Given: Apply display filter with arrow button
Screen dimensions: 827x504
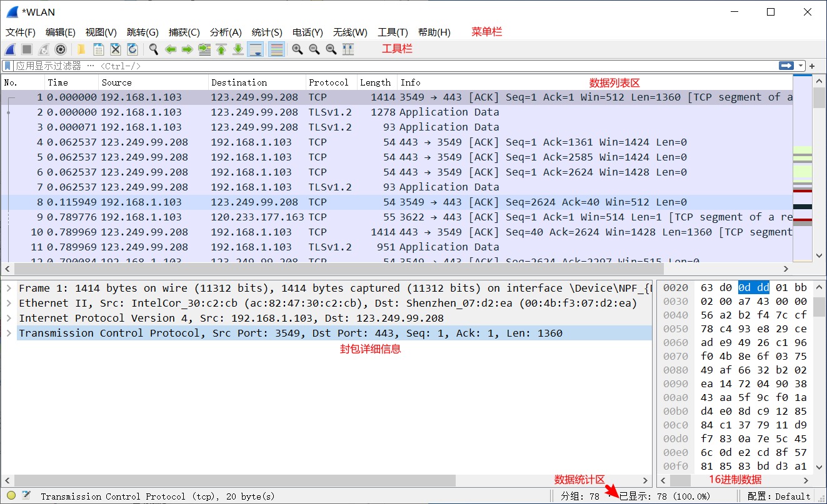Looking at the screenshot, I should click(786, 66).
